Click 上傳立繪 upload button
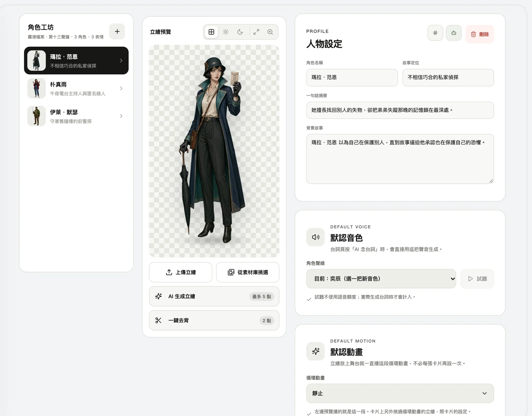The height and width of the screenshot is (416, 532). (x=181, y=272)
